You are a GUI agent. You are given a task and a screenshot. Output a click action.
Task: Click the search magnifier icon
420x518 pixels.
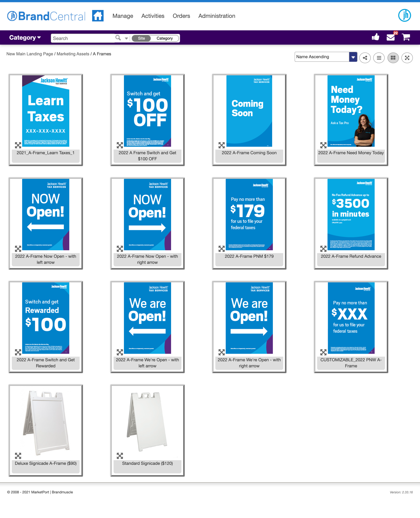118,38
